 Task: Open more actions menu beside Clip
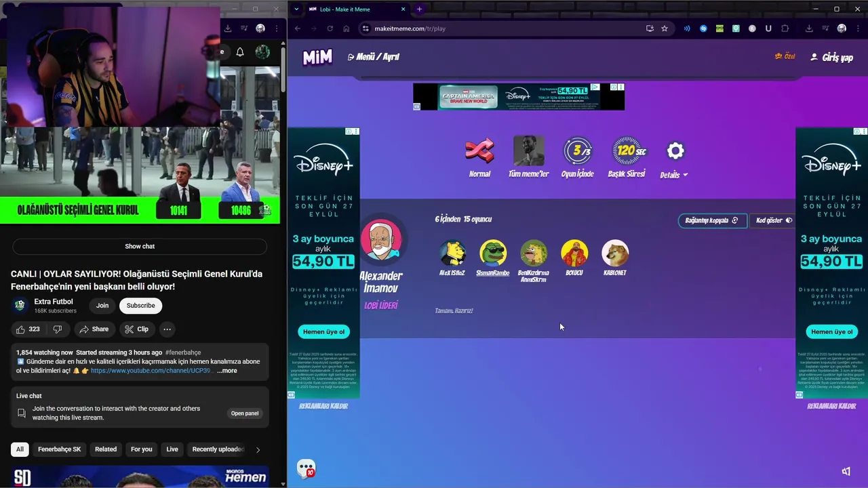[x=167, y=329]
